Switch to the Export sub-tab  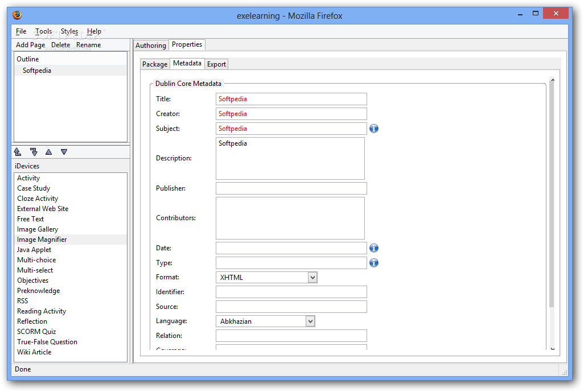tap(216, 64)
